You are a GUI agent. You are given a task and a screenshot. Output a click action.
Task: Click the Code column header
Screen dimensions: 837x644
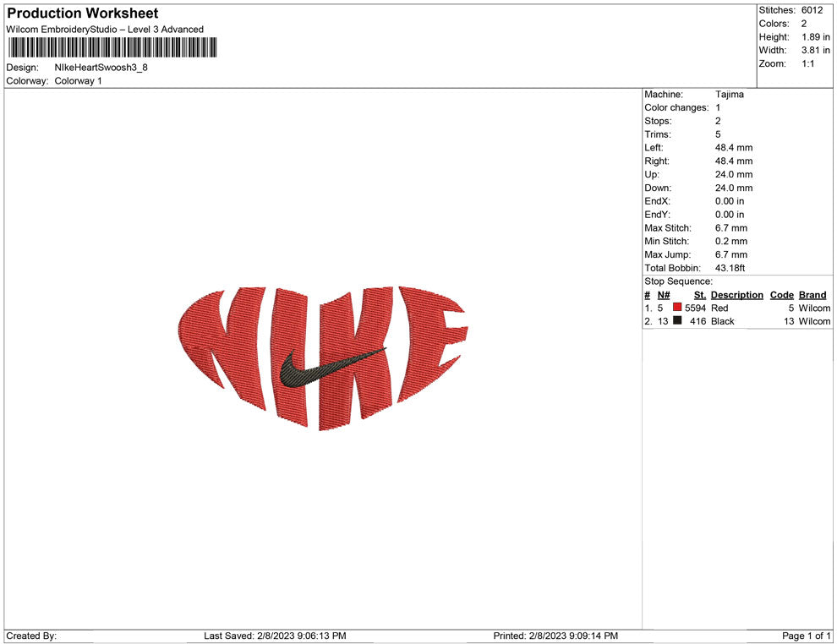pos(782,295)
